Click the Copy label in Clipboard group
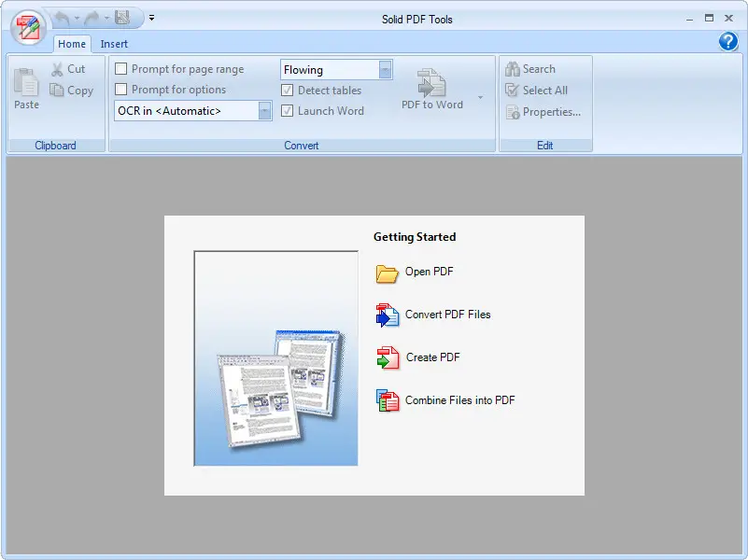 pos(80,91)
